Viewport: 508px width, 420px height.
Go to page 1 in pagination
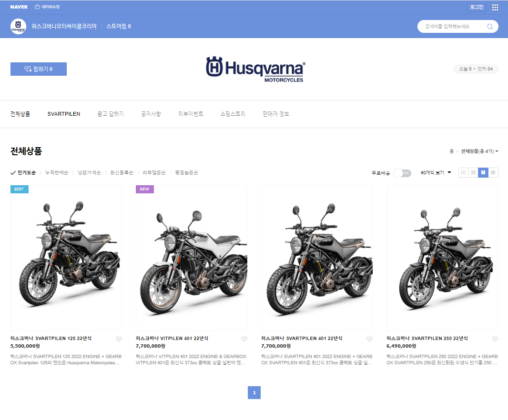[254, 392]
